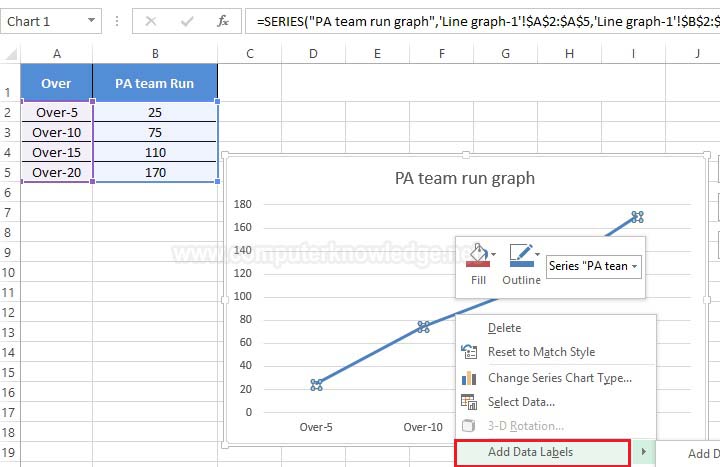Expand the Fill color dropdown arrow
Viewport: 720px width, 467px height.
(x=494, y=254)
